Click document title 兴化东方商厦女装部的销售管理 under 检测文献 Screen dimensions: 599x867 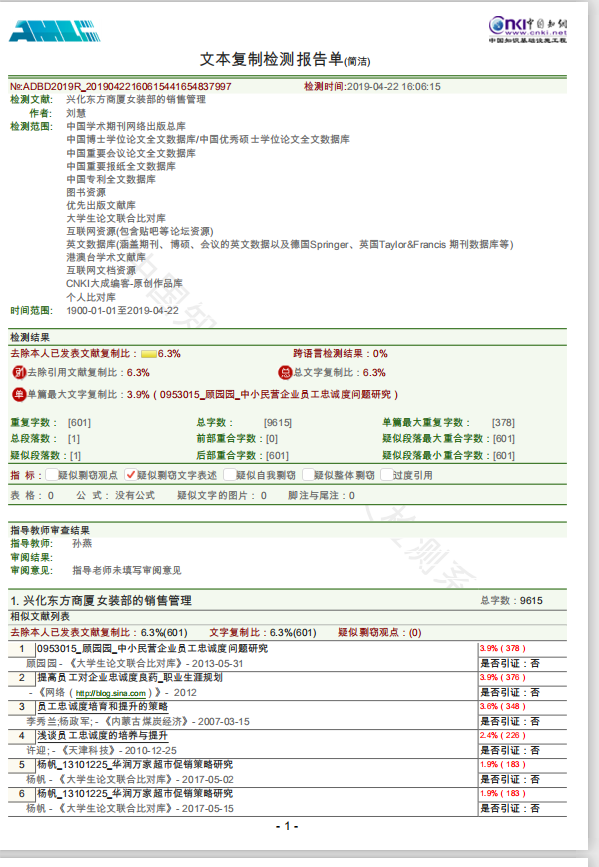pyautogui.click(x=136, y=100)
